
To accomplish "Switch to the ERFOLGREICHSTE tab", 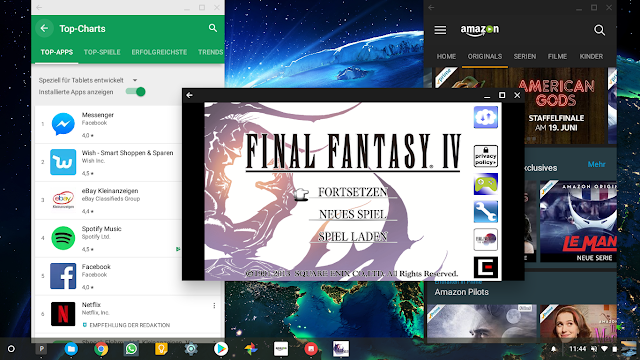I will pyautogui.click(x=159, y=52).
